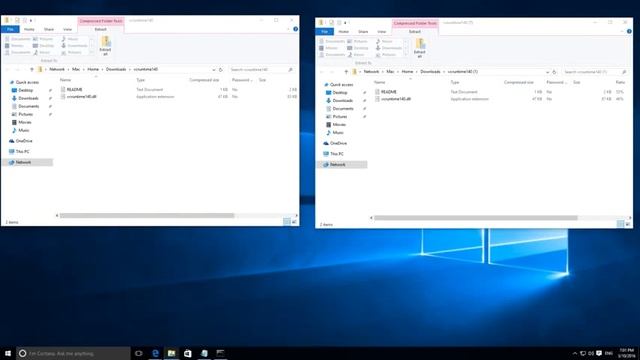Click horizontal scrollbar in right window
Image resolution: width=640 pixels, height=360 pixels.
tap(476, 218)
